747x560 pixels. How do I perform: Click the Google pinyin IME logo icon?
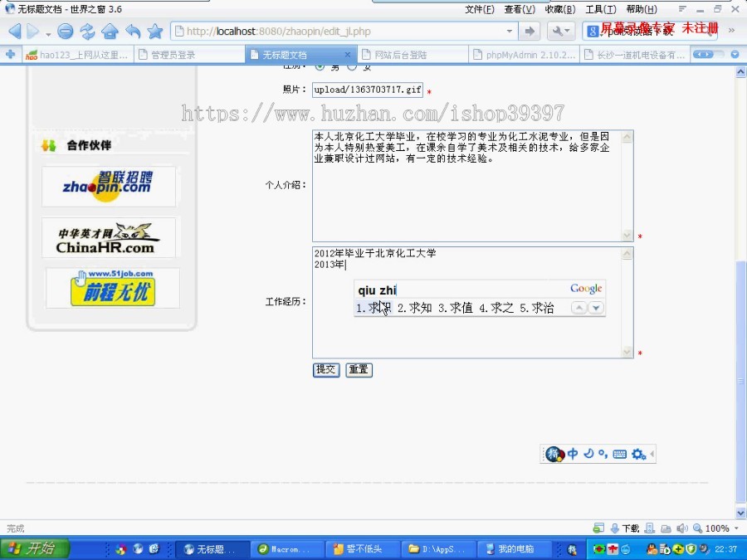(x=554, y=454)
